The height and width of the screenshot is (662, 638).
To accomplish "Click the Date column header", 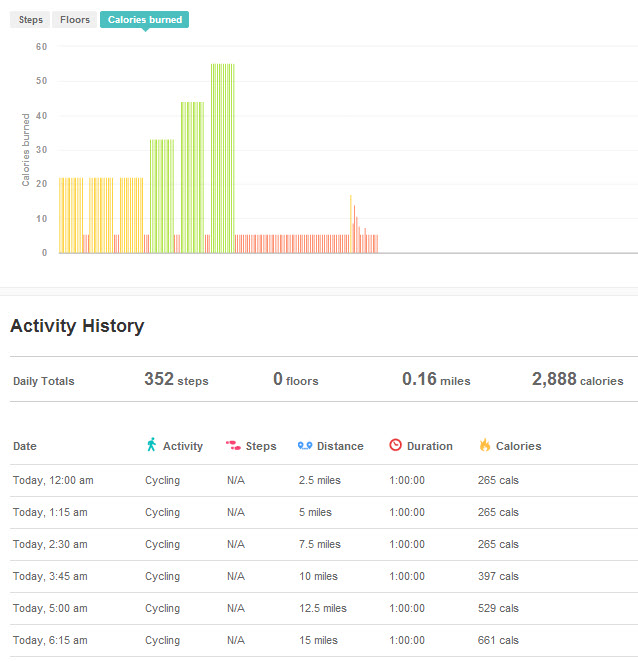I will [x=25, y=446].
